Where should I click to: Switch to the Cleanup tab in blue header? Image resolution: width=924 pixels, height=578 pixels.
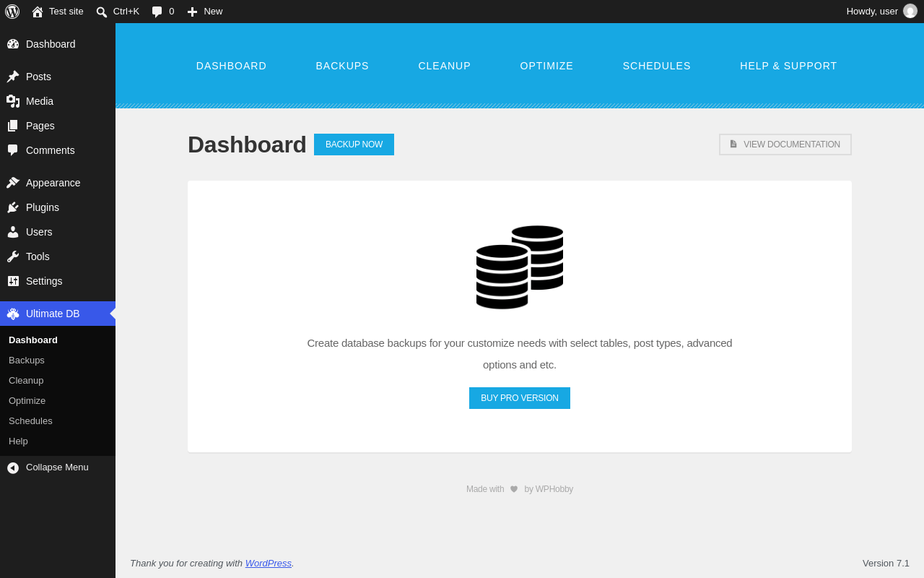click(x=445, y=66)
